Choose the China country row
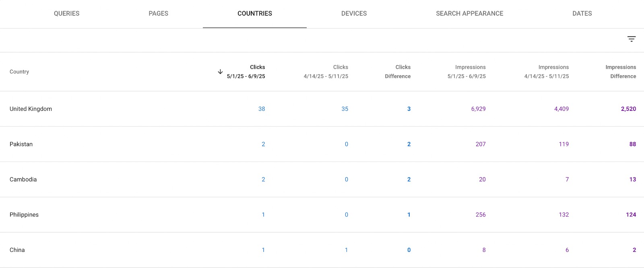Image resolution: width=644 pixels, height=268 pixels. [17, 250]
